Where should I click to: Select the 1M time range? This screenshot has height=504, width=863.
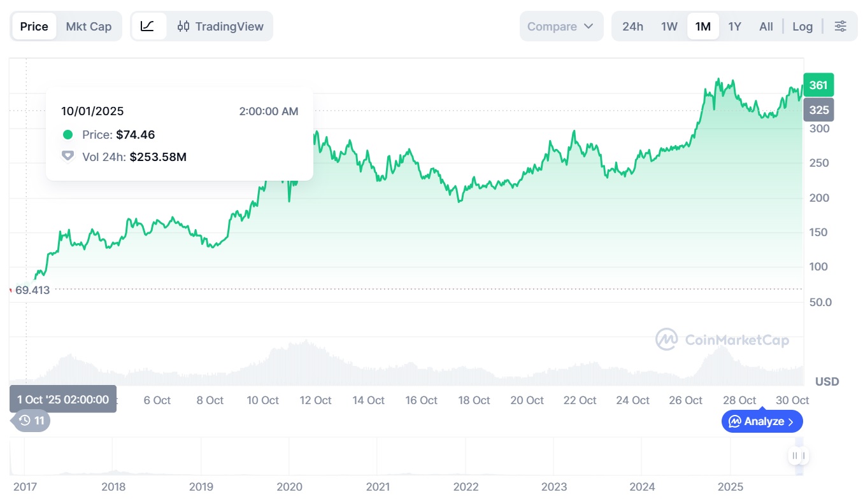pyautogui.click(x=703, y=26)
